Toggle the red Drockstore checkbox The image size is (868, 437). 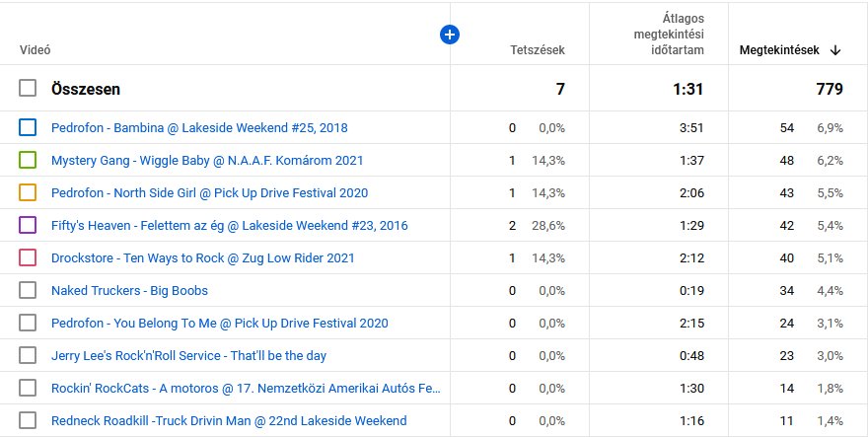pyautogui.click(x=28, y=257)
